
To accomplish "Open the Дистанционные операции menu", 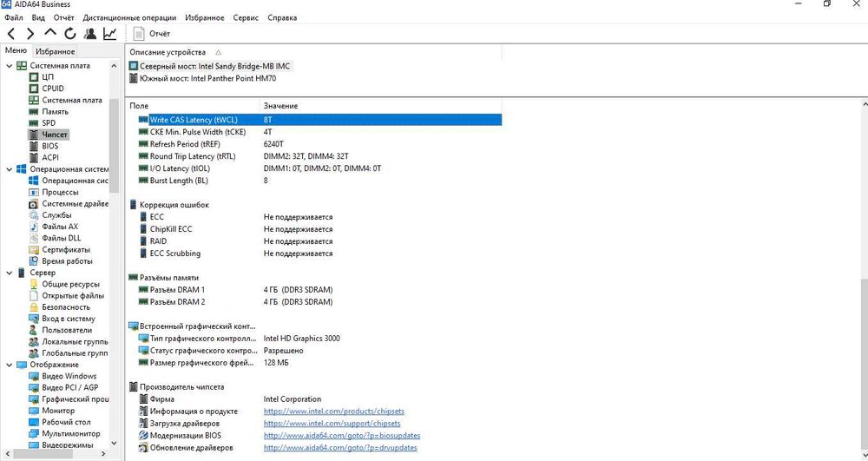I will [129, 17].
